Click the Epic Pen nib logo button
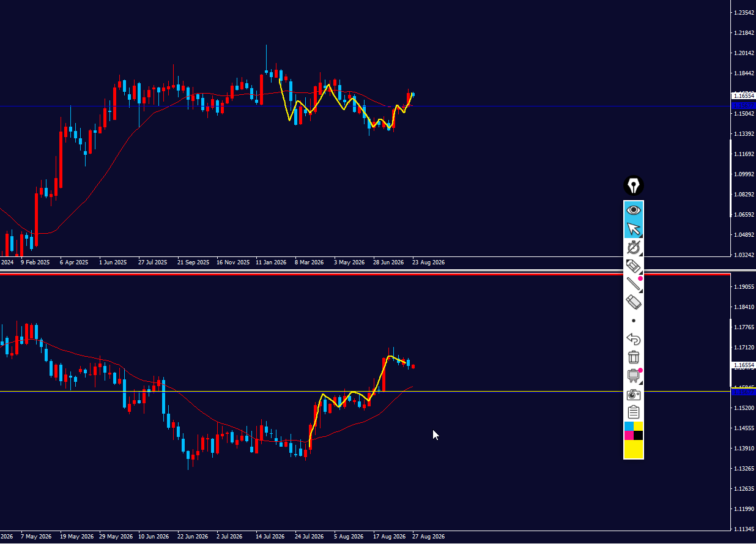The width and height of the screenshot is (756, 544). point(634,185)
